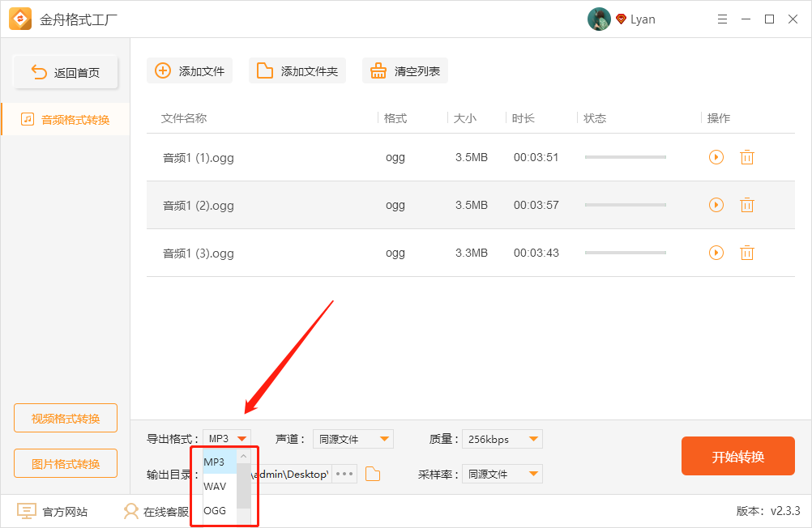Open the 采样率 sample rate dropdown
Image resolution: width=812 pixels, height=528 pixels.
502,474
